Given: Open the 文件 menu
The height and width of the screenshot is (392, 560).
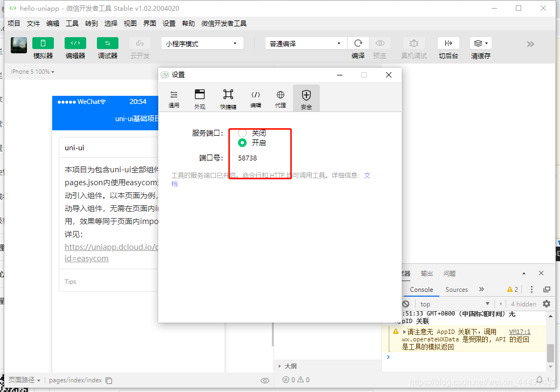Looking at the screenshot, I should coord(33,24).
